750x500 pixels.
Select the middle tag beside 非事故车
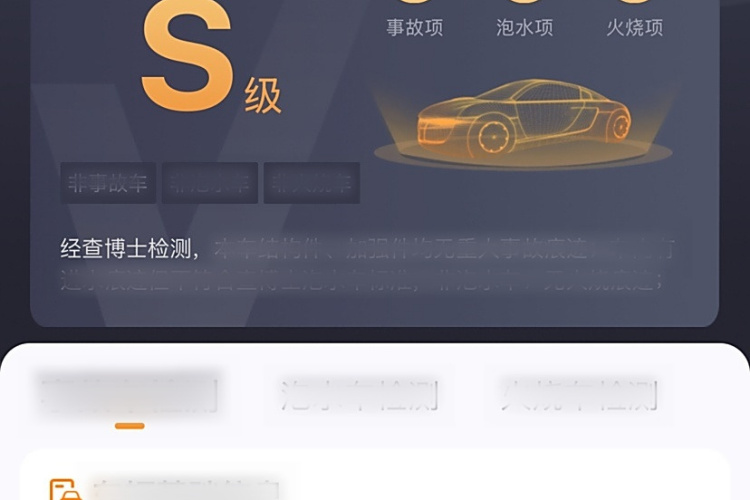[210, 183]
